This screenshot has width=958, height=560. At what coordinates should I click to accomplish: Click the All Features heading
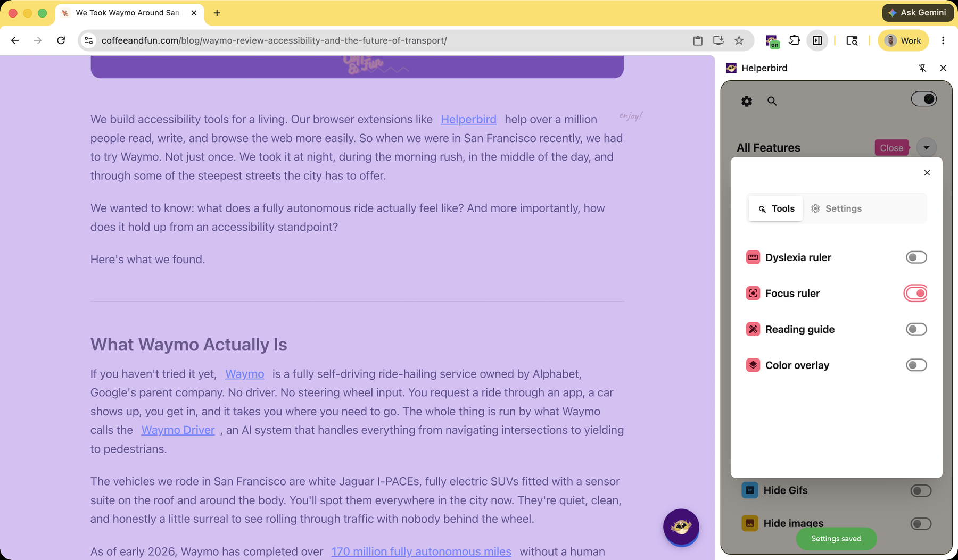769,148
